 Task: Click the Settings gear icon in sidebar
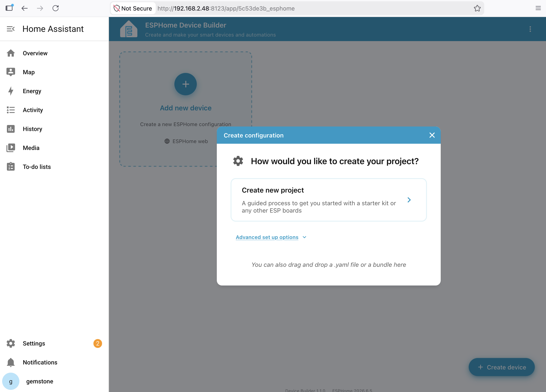[11, 343]
